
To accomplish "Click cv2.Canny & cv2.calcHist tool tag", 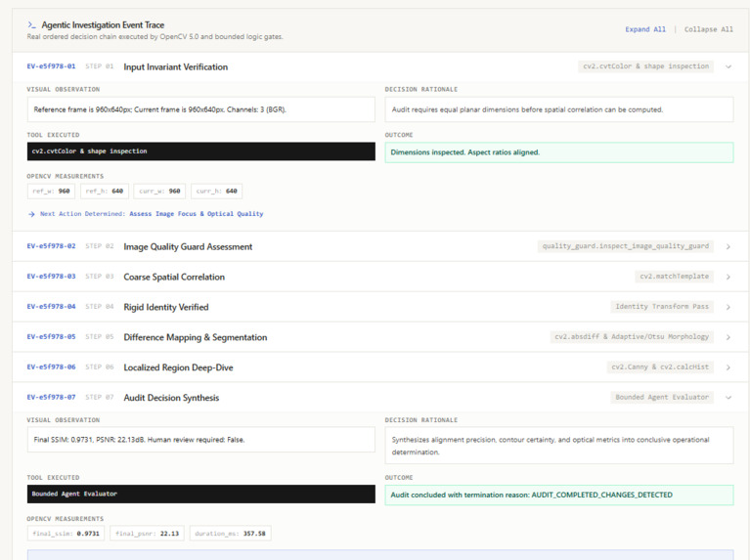I will tap(660, 366).
